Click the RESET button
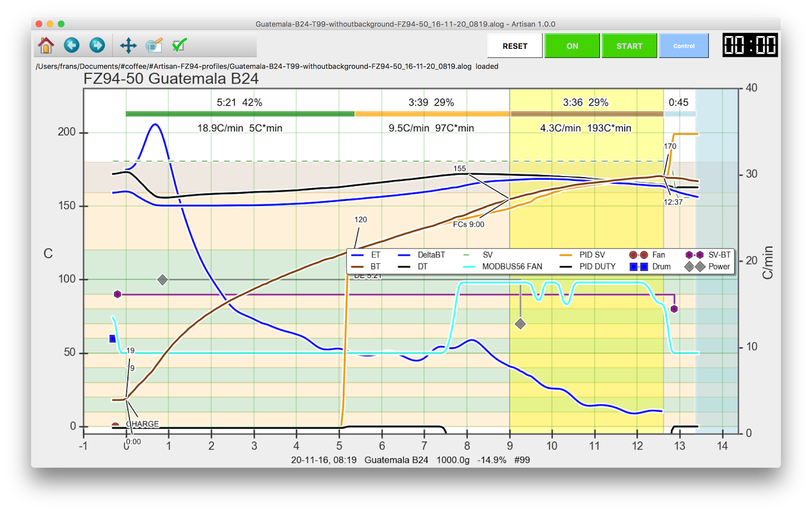Image resolution: width=812 pixels, height=512 pixels. pos(515,46)
